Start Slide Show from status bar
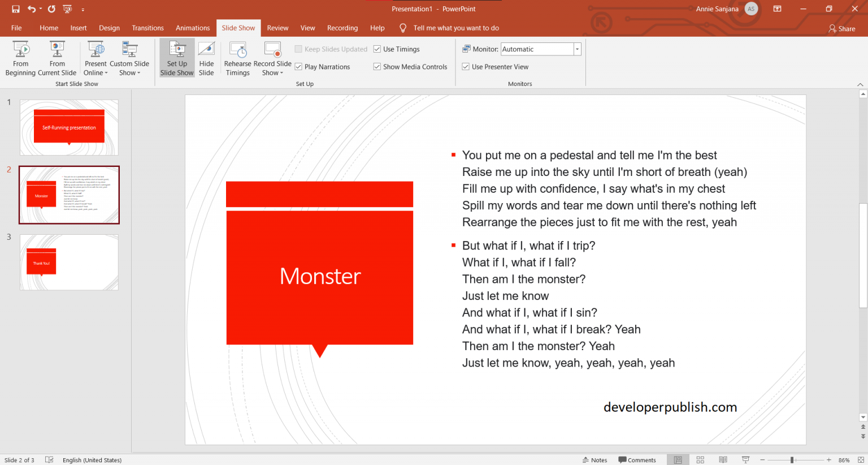Screen dimensions: 868x465 pos(745,459)
